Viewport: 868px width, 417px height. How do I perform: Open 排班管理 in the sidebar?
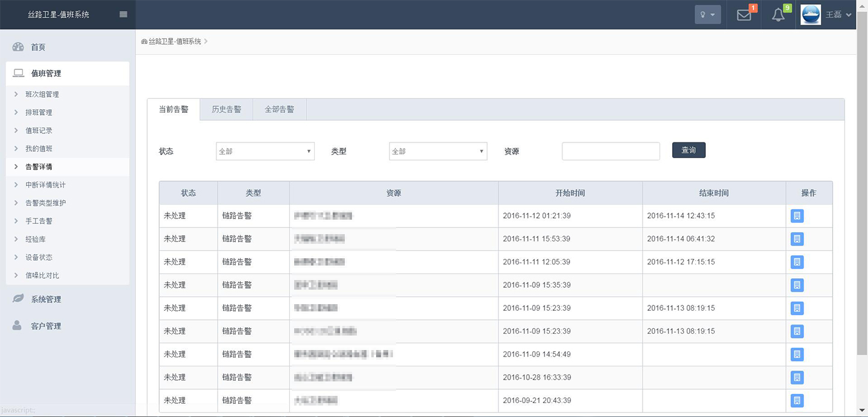39,112
